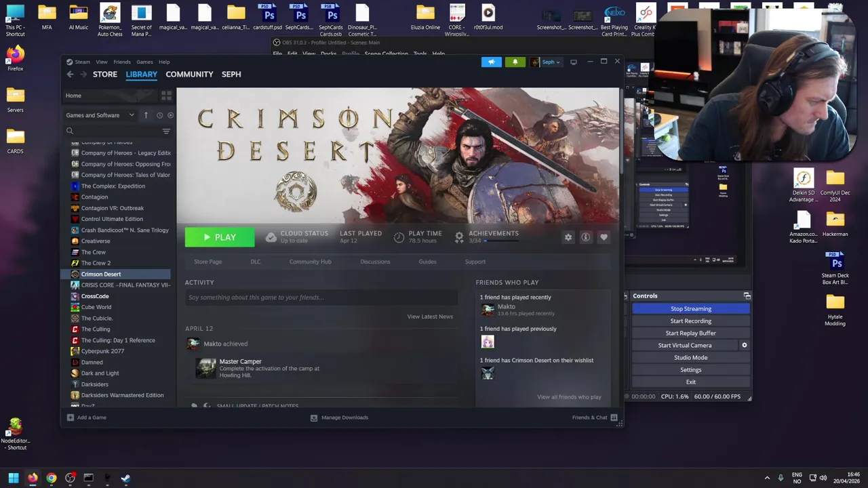Open Settings from OBS Controls

(x=691, y=370)
